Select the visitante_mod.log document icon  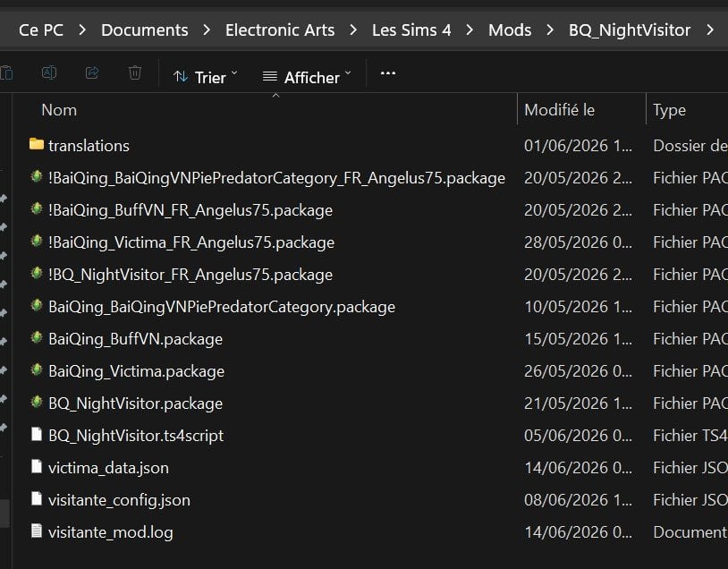coord(36,531)
